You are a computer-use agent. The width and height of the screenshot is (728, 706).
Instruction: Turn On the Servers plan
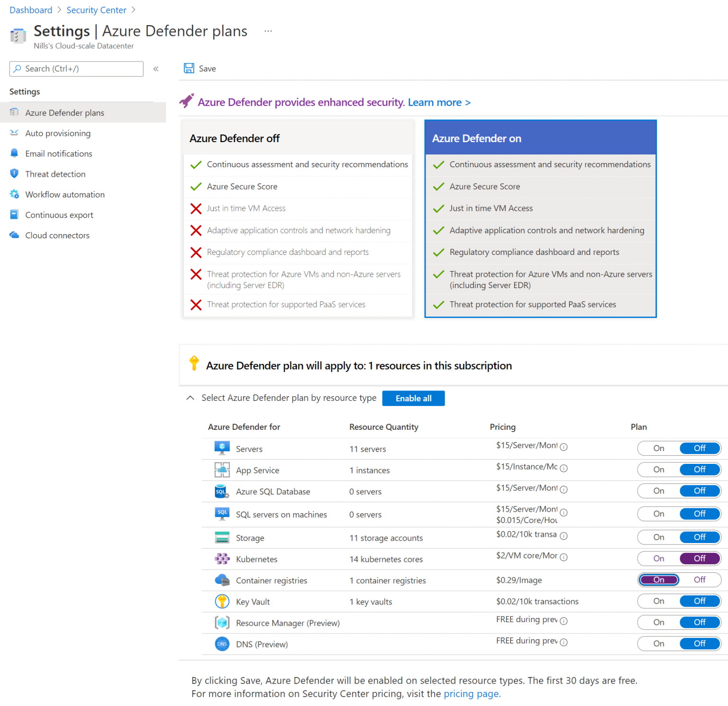[x=658, y=448]
